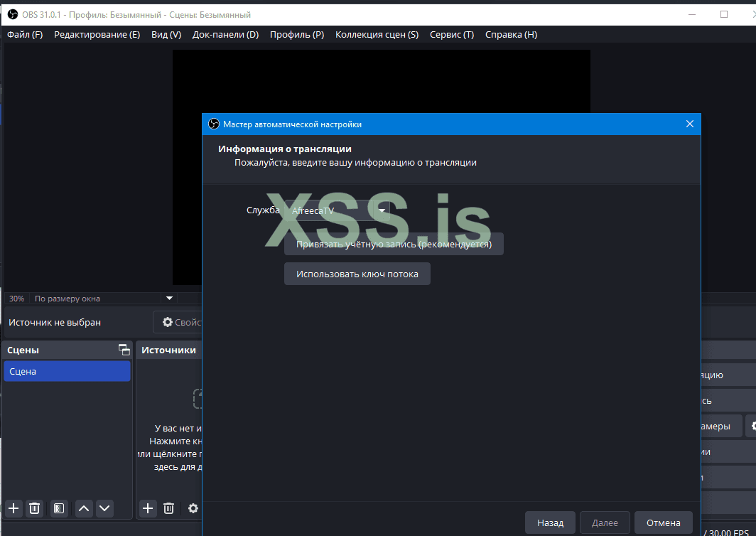
Task: Open source Свойства button with gear
Action: (178, 322)
